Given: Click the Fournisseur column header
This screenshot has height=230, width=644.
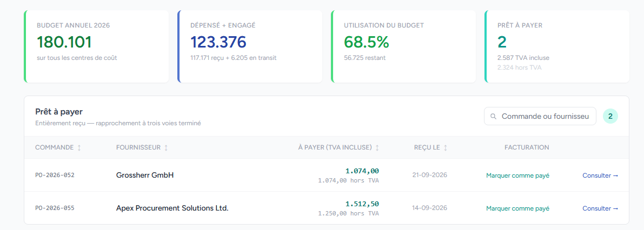Looking at the screenshot, I should tap(138, 147).
